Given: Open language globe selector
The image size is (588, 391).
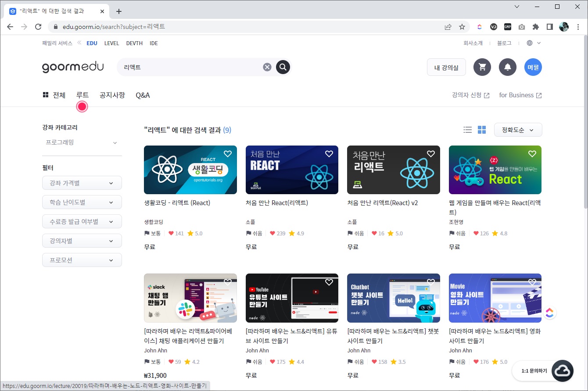Looking at the screenshot, I should point(534,43).
